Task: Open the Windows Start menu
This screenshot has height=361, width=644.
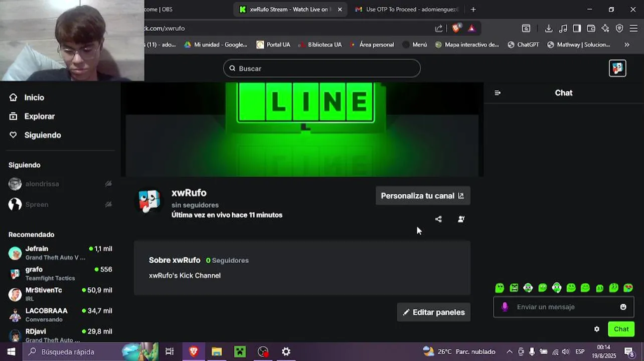Action: (x=11, y=351)
